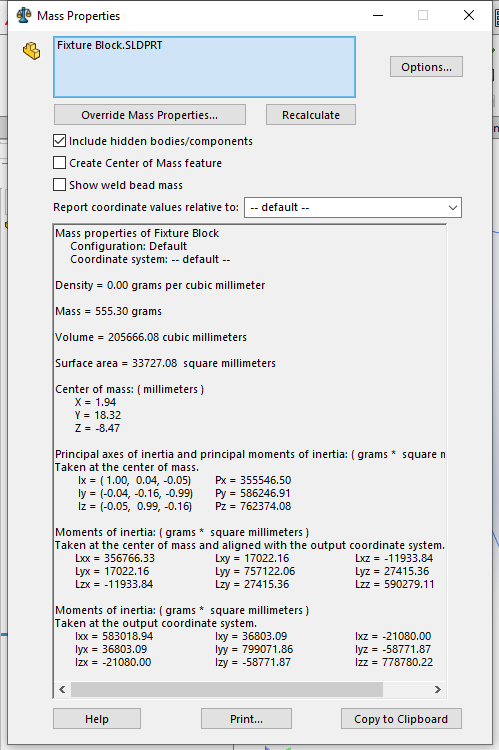Click the 'Ixz = -21080.00' value
Screen dimensions: 499x750
[393, 636]
